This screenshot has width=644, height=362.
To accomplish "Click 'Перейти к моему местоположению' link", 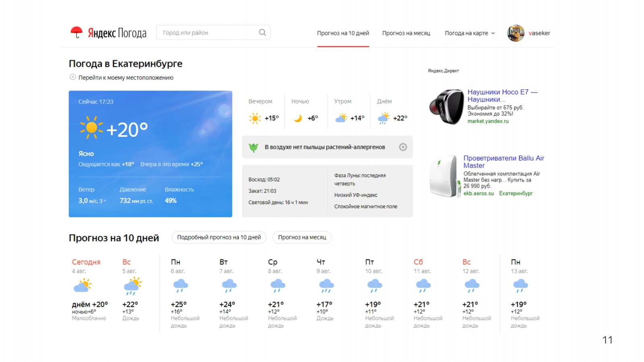I will [126, 78].
